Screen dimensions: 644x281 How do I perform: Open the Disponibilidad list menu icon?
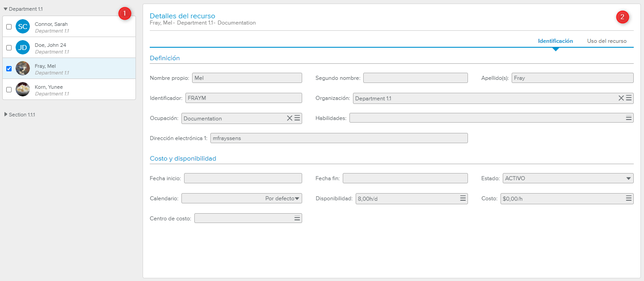[463, 198]
